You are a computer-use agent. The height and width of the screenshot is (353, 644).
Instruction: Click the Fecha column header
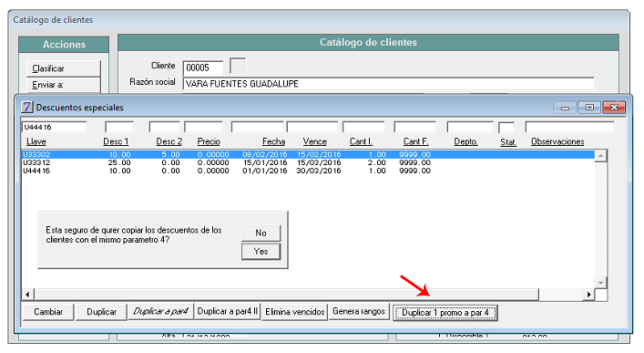(x=273, y=141)
